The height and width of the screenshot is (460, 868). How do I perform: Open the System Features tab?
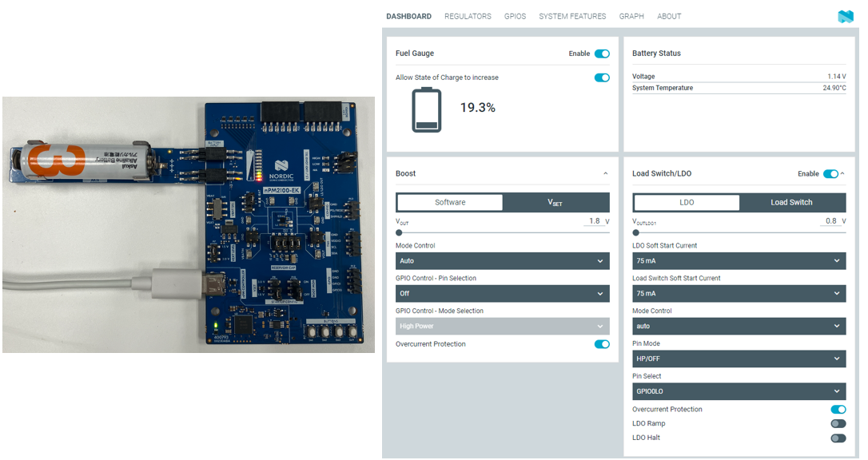pyautogui.click(x=572, y=16)
